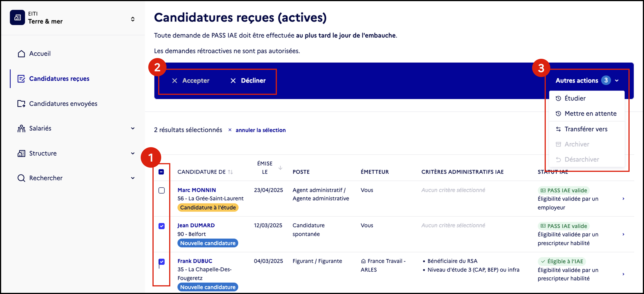The height and width of the screenshot is (294, 644).
Task: Click the X icon beside Accepter
Action: click(175, 80)
